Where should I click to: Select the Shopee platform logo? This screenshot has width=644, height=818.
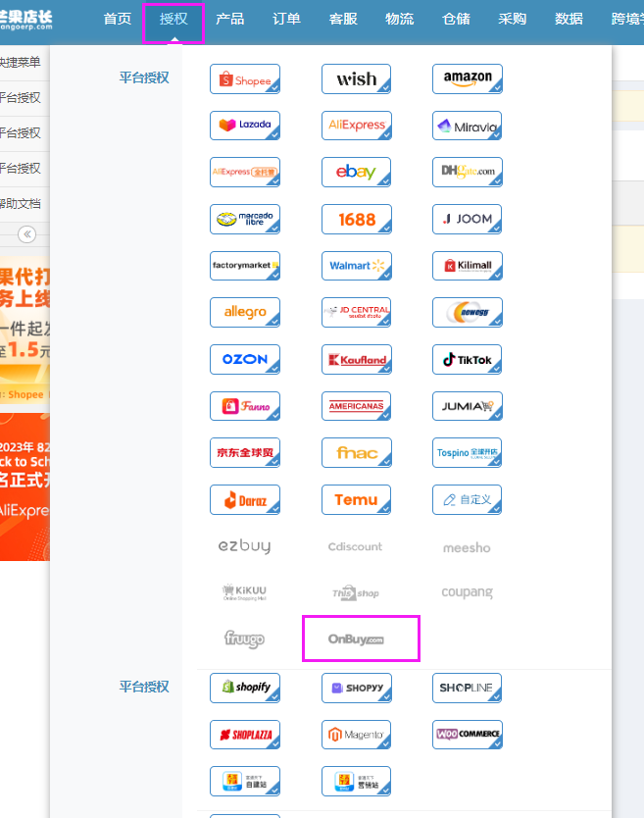(245, 79)
